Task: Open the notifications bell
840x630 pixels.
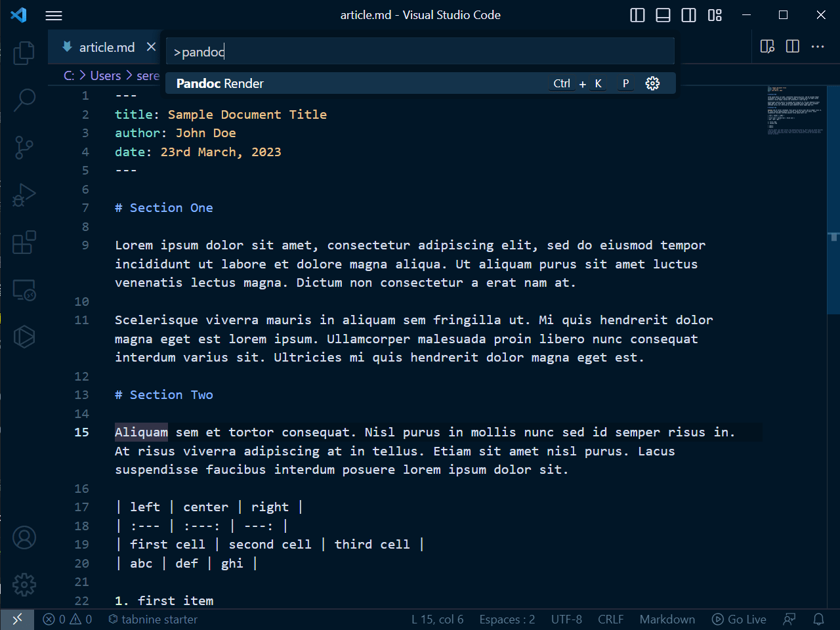Action: click(x=817, y=619)
